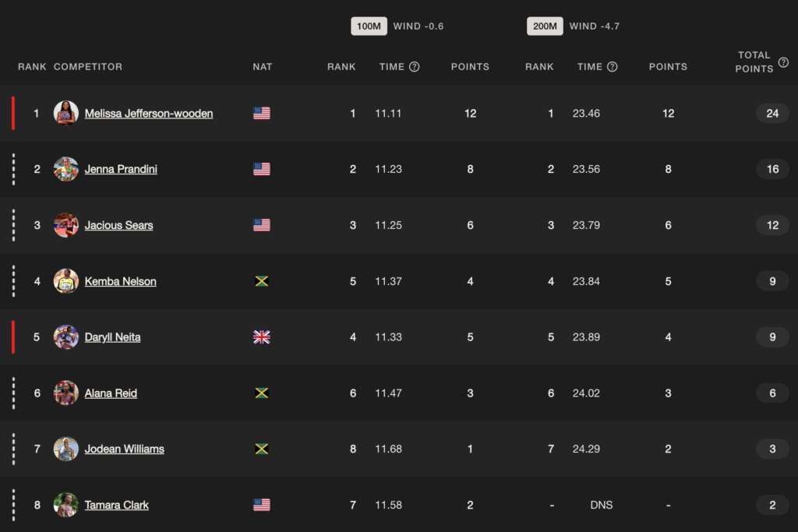Click the USA flag beside Tamara Clark

pyautogui.click(x=262, y=505)
